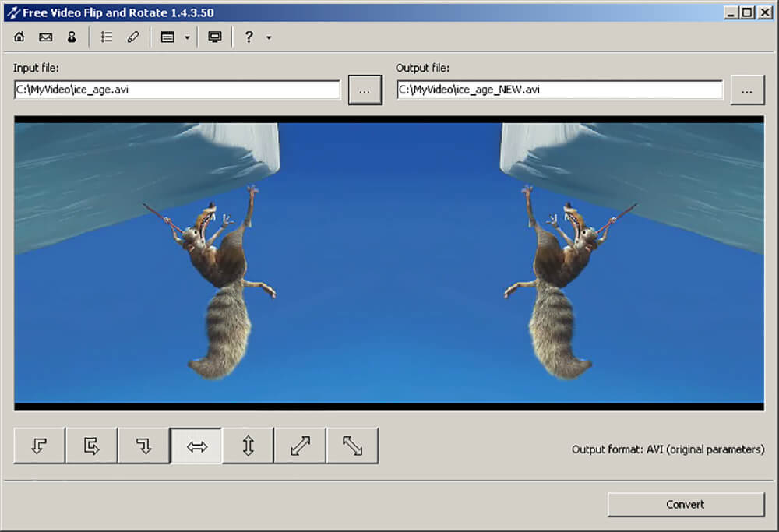Click the right-then-down bent arrow rotate button
This screenshot has height=532, width=779.
(143, 446)
